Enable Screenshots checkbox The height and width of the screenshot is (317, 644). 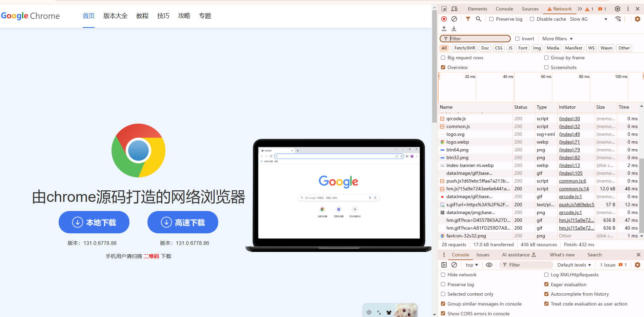coord(546,67)
